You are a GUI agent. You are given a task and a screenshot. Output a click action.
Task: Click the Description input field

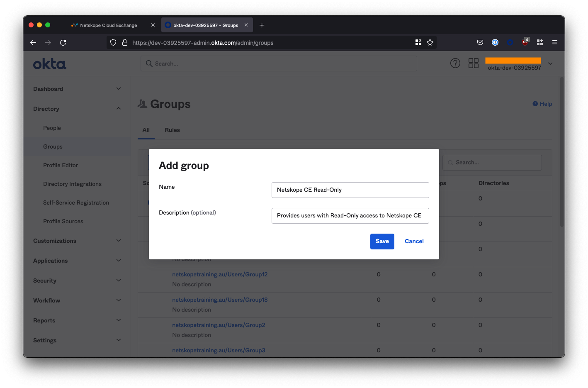click(x=350, y=216)
